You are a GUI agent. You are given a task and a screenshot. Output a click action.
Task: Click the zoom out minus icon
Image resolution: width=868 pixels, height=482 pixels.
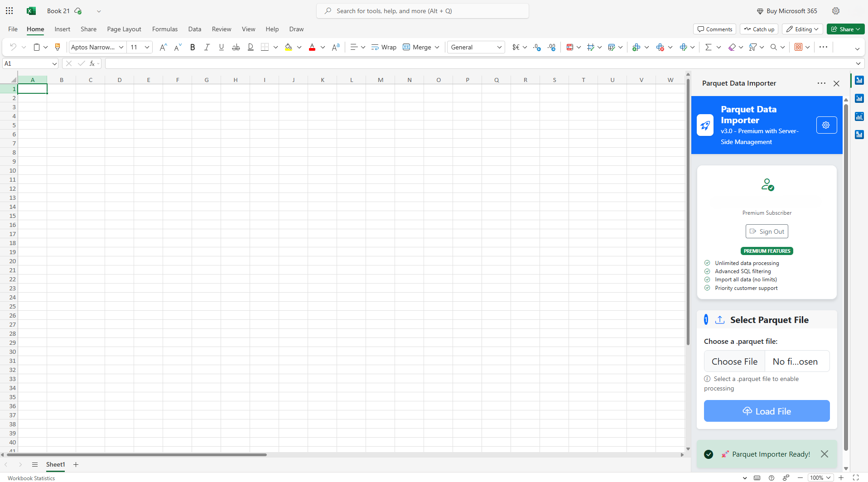pos(800,477)
